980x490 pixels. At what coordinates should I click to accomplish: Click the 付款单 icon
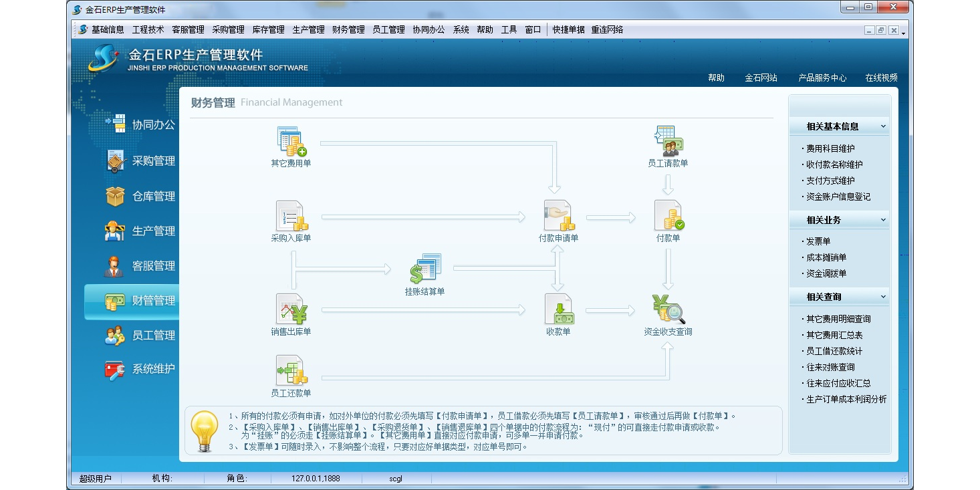[668, 216]
